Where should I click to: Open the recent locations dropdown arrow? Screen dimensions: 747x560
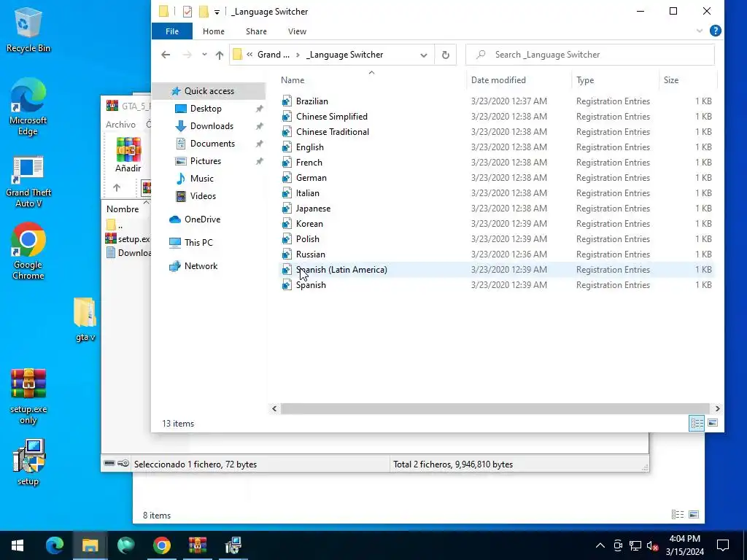pyautogui.click(x=204, y=55)
